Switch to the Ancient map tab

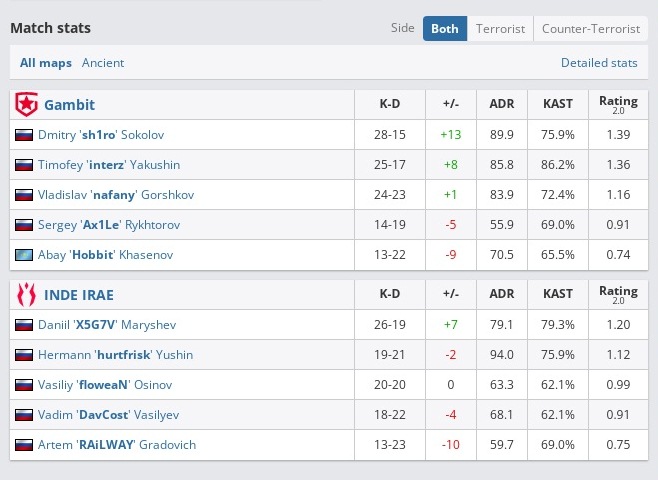click(103, 63)
